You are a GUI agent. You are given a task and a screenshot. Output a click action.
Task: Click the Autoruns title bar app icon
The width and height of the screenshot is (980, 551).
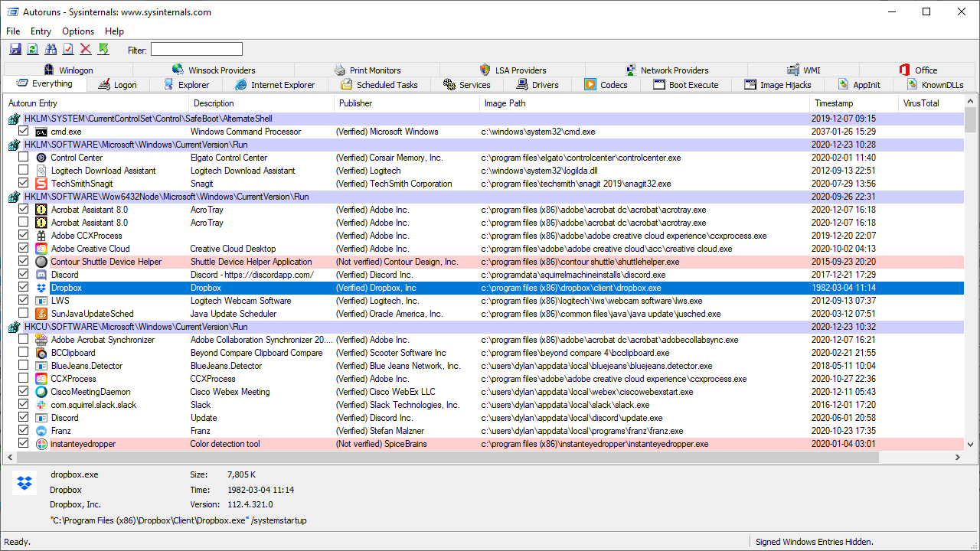tap(13, 12)
